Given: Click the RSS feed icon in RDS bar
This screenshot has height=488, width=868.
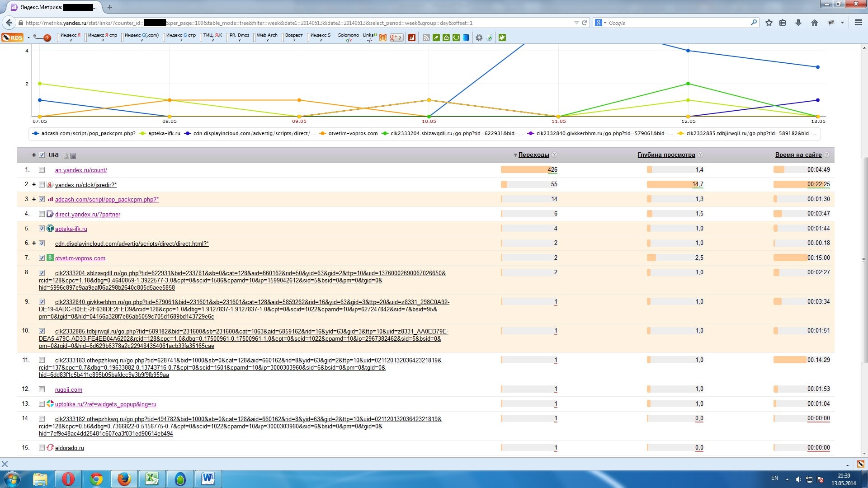Looking at the screenshot, I should pyautogui.click(x=426, y=38).
